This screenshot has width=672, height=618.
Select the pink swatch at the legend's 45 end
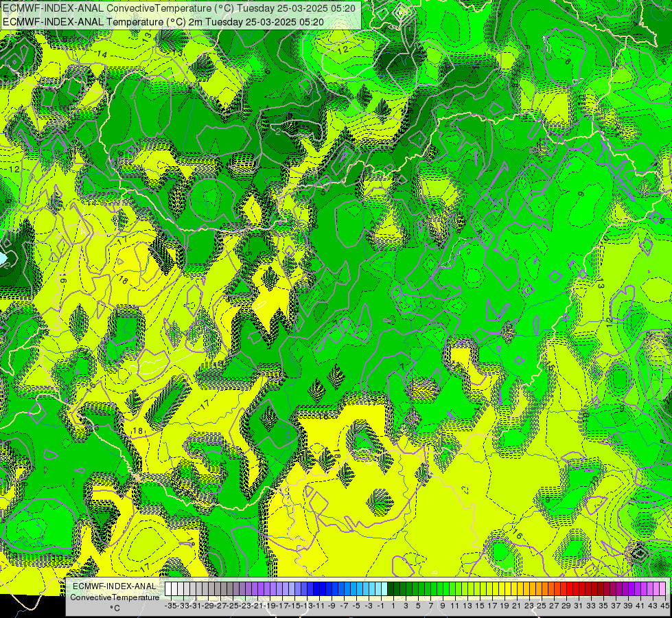pos(662,588)
